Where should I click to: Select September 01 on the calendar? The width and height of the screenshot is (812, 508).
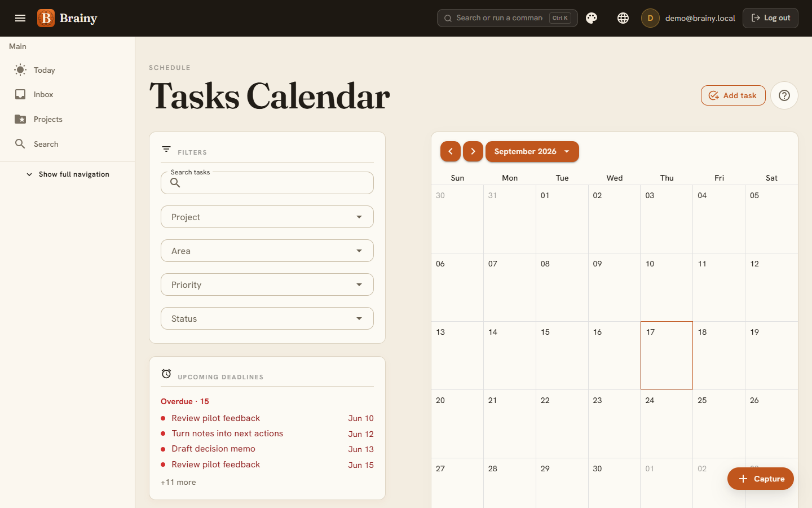click(562, 219)
